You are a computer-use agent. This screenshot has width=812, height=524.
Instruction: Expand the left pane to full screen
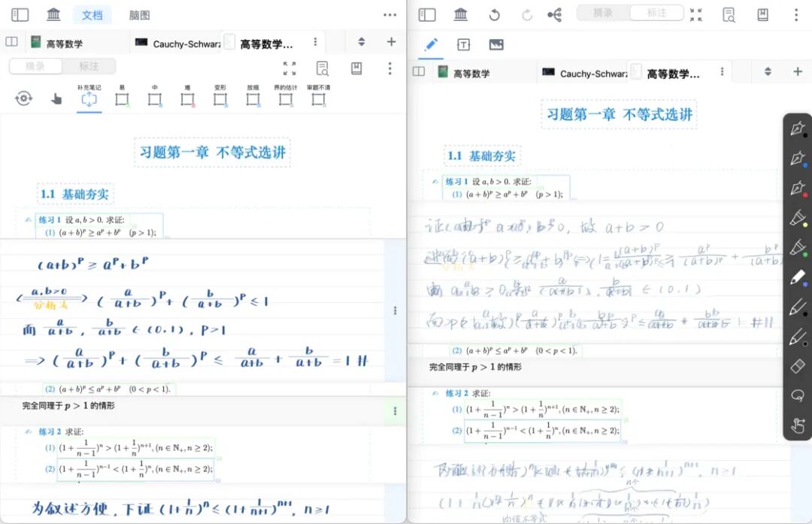(x=289, y=68)
